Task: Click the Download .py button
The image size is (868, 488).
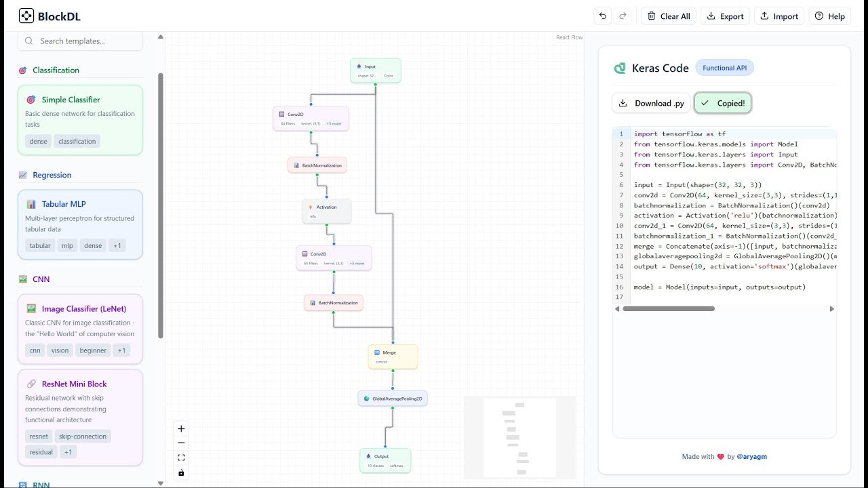Action: [x=650, y=103]
